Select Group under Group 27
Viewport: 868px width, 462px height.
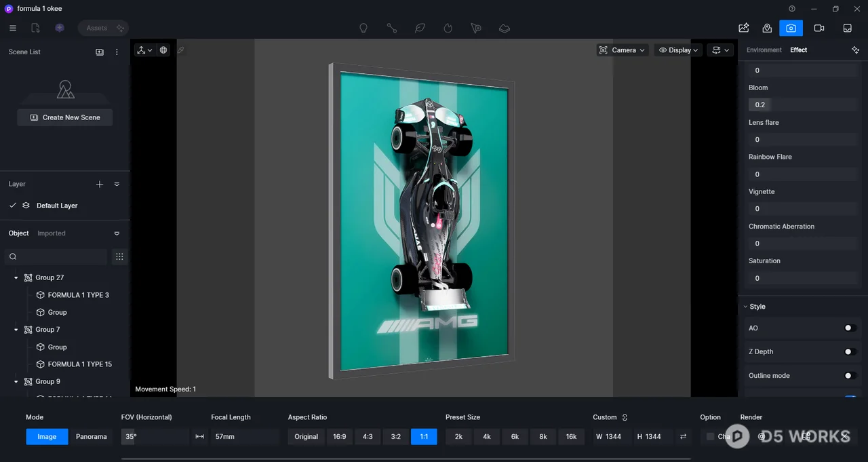click(x=58, y=312)
